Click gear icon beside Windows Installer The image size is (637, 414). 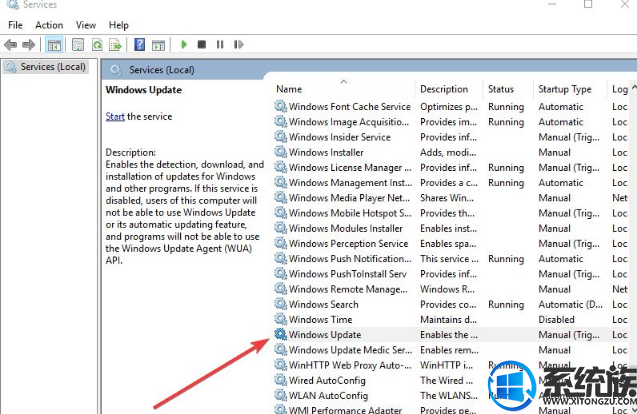coord(280,152)
